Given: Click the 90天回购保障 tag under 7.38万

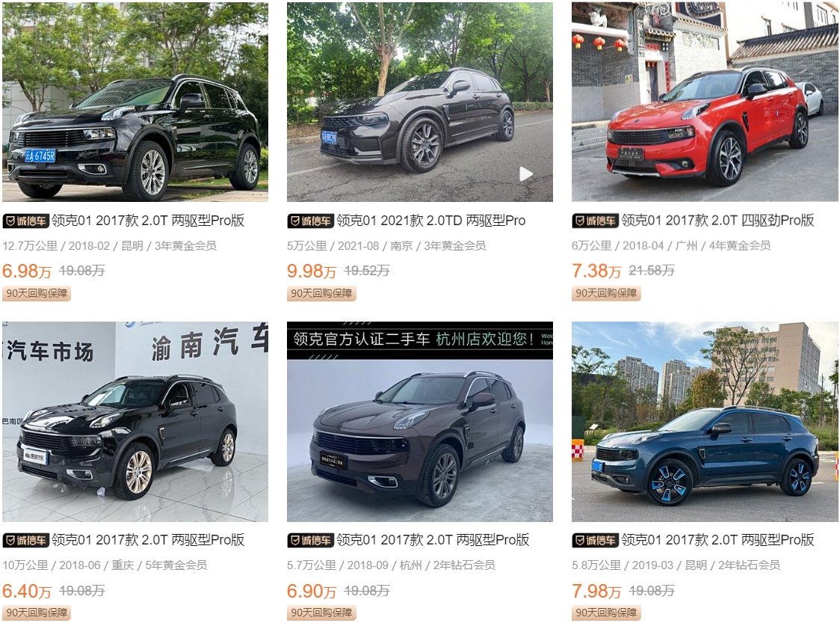Looking at the screenshot, I should coord(606,293).
